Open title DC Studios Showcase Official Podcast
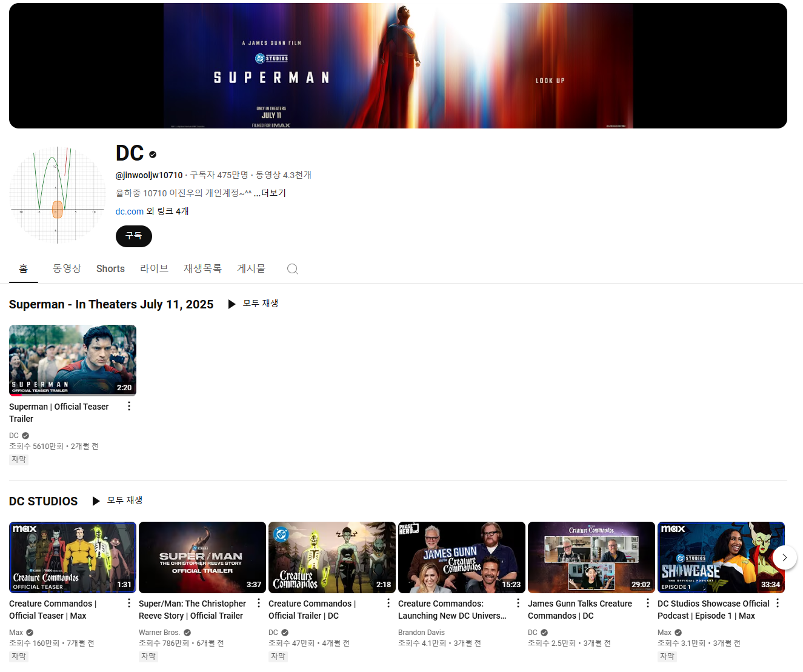Viewport: 803px width, 672px height. pos(713,610)
